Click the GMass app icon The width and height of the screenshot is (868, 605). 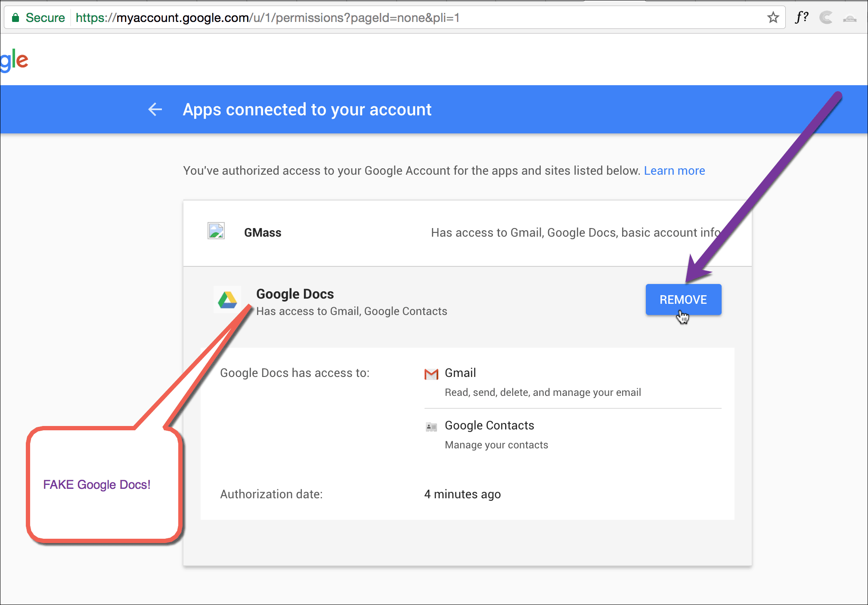coord(216,231)
